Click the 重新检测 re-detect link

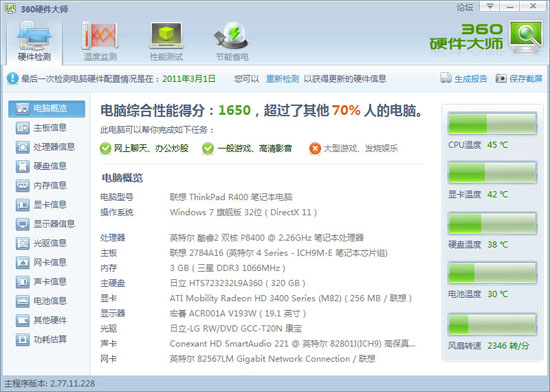282,79
